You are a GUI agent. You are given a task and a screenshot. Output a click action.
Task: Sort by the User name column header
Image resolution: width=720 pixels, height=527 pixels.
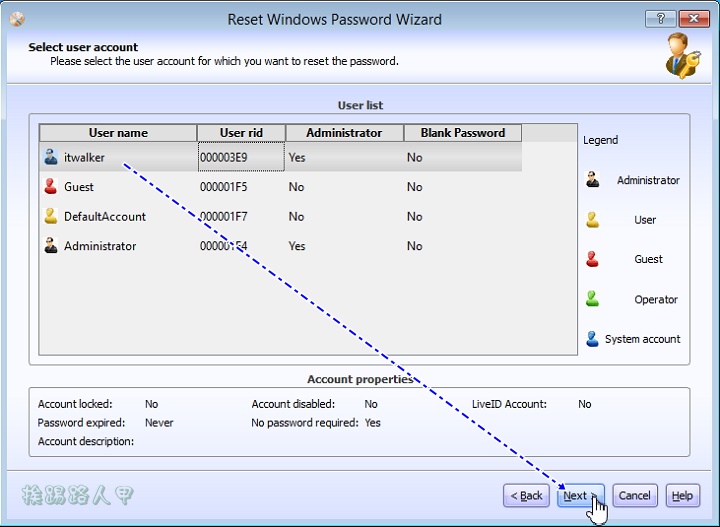pos(118,133)
